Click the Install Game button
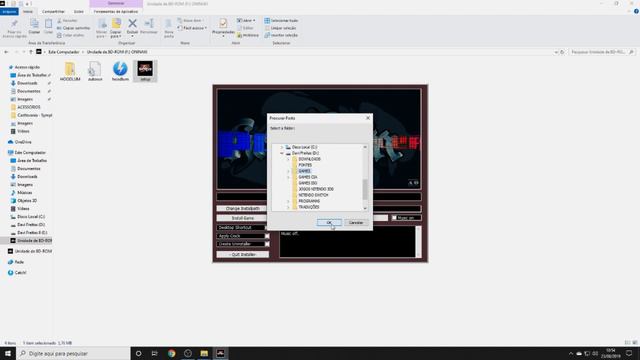640x360 pixels. [242, 218]
